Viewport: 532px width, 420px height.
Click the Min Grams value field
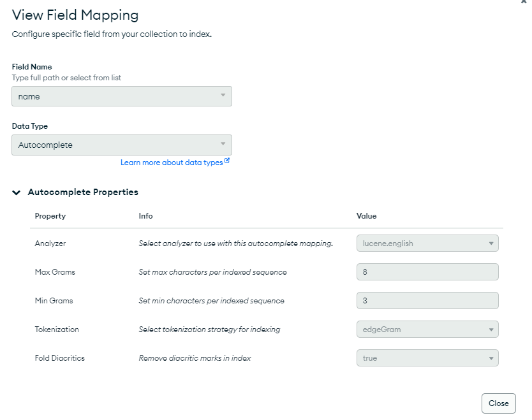(x=427, y=300)
